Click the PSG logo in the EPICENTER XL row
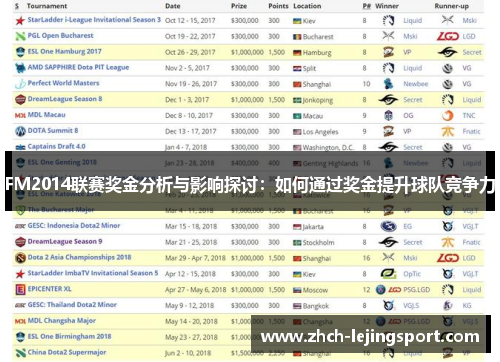This screenshot has height=362, width=500. pyautogui.click(x=380, y=290)
